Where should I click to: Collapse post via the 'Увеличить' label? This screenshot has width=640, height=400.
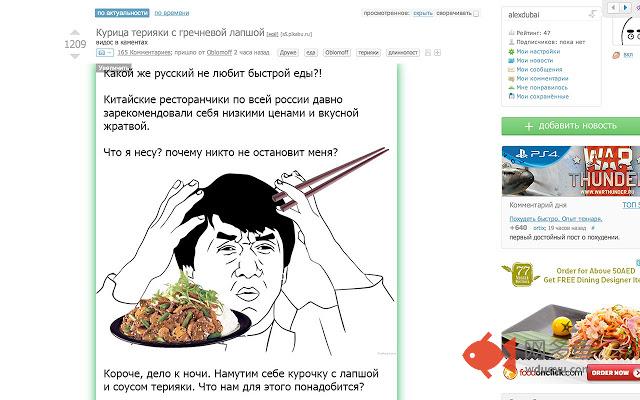click(113, 68)
